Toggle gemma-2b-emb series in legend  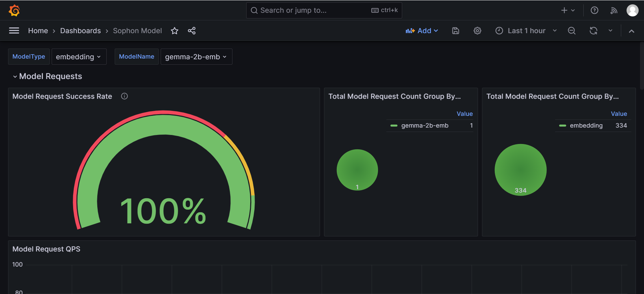point(424,126)
